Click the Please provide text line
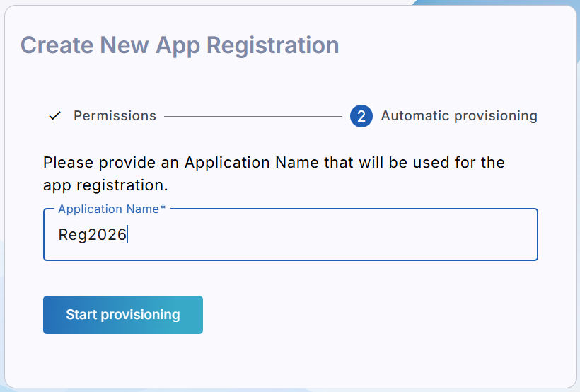 coord(274,163)
